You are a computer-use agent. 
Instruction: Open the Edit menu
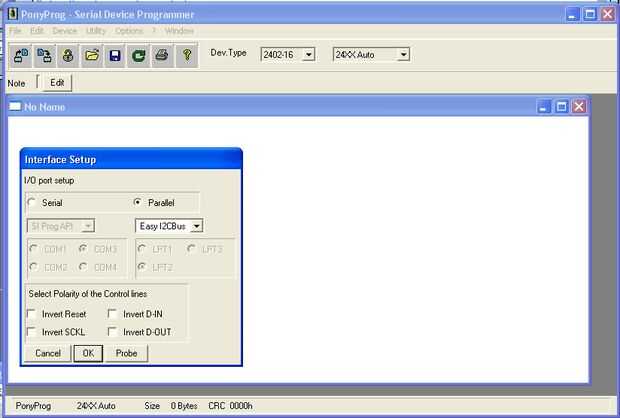(x=37, y=31)
